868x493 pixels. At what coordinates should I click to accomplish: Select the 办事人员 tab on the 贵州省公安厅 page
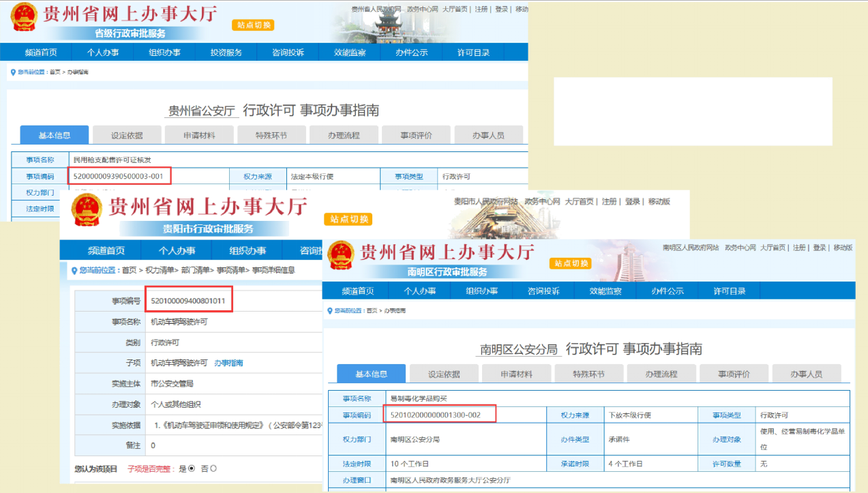488,135
